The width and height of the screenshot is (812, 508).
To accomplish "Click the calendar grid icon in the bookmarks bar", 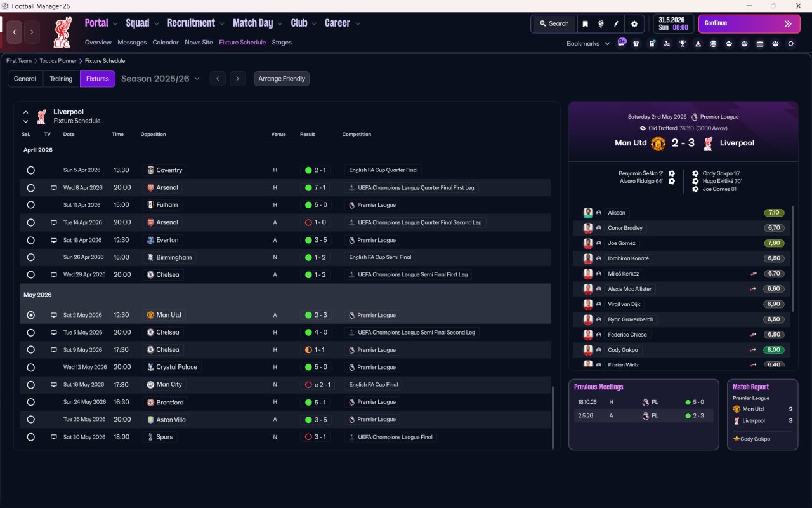I will pos(760,44).
